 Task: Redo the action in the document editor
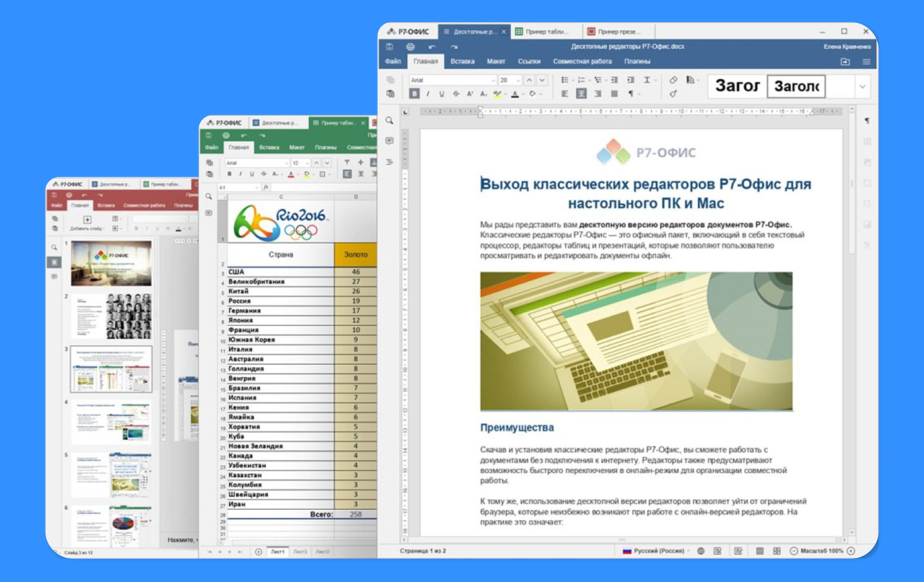pos(454,47)
